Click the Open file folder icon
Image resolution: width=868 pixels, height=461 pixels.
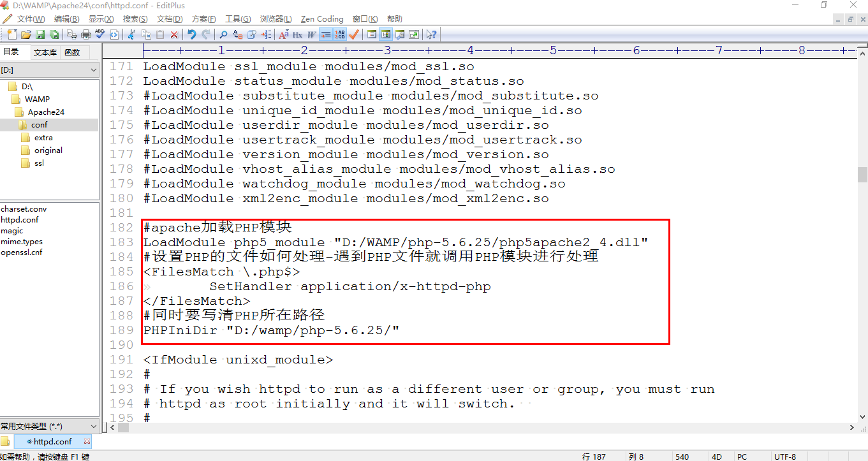[x=26, y=34]
